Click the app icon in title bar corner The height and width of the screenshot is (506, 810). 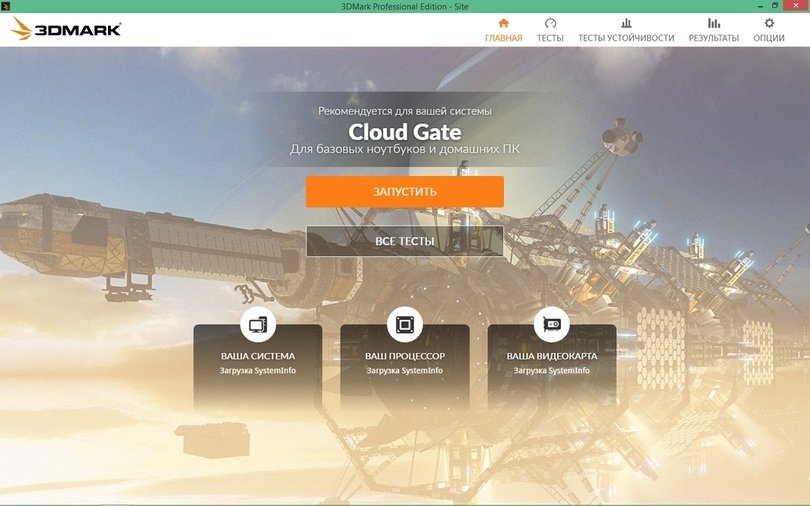(4, 6)
